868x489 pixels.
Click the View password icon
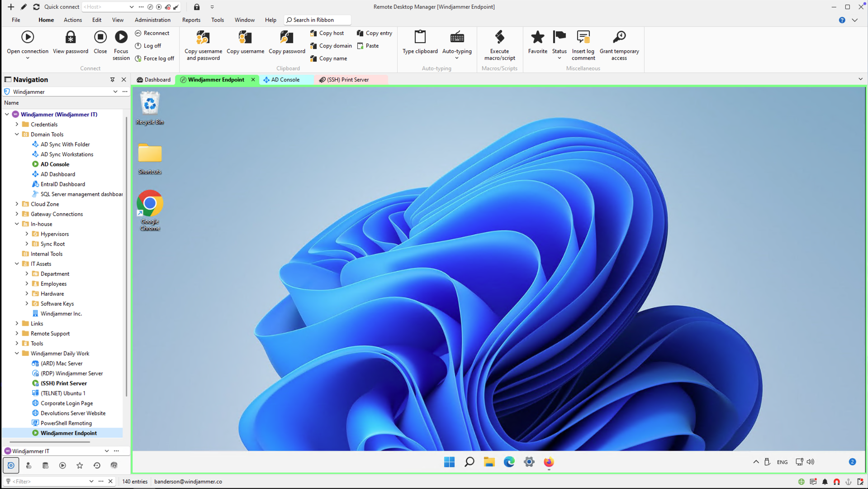[71, 43]
